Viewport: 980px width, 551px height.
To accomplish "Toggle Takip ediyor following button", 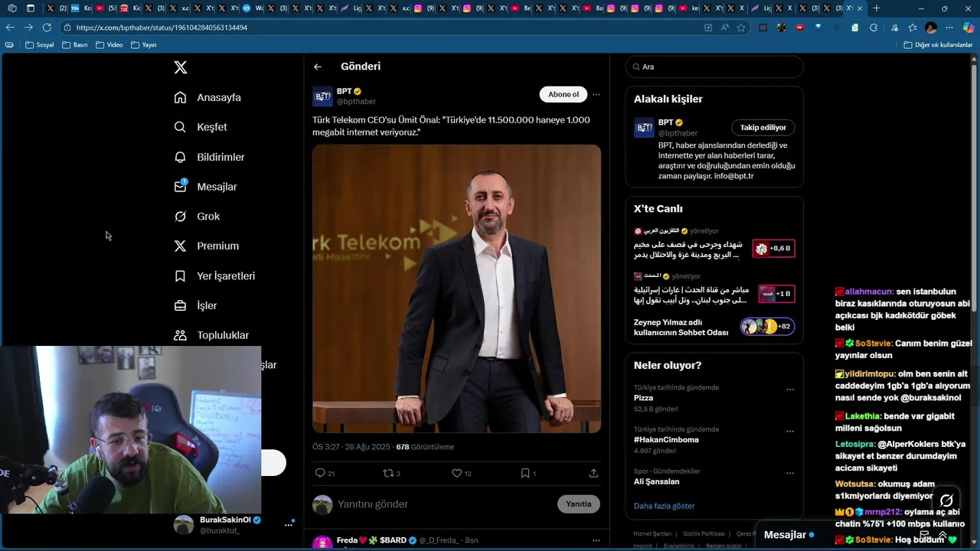I will (763, 128).
